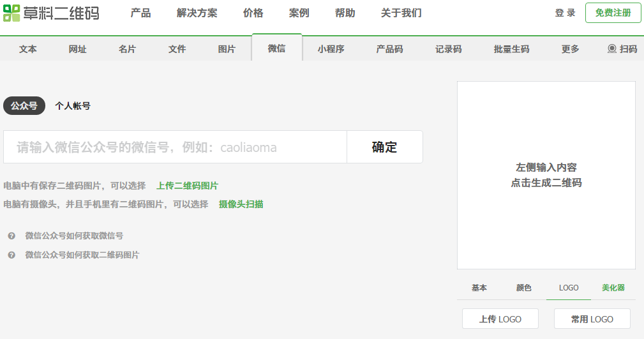The width and height of the screenshot is (644, 339).
Task: Open the 帮助 menu item
Action: coord(345,13)
